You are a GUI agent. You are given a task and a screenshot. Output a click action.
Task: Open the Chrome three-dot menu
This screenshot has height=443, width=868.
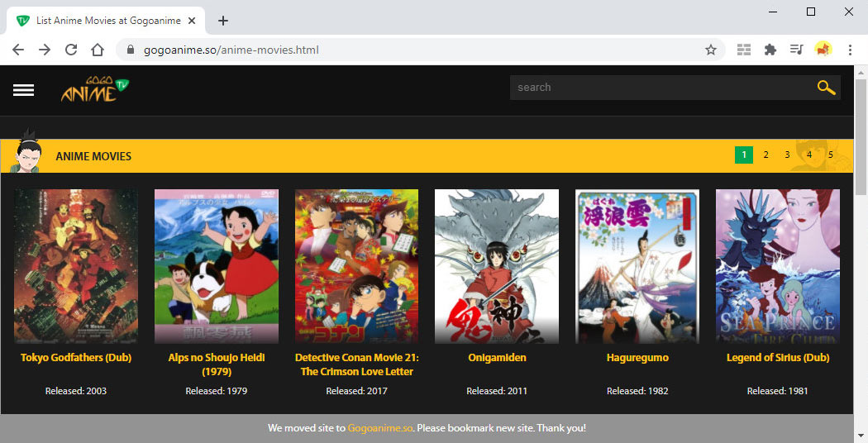850,50
